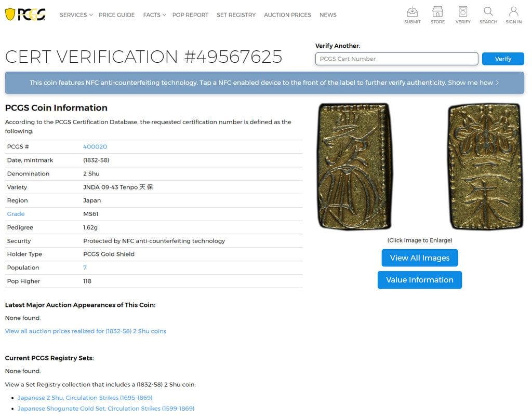This screenshot has width=532, height=419.
Task: Click the Verify icon in header
Action: pyautogui.click(x=462, y=12)
